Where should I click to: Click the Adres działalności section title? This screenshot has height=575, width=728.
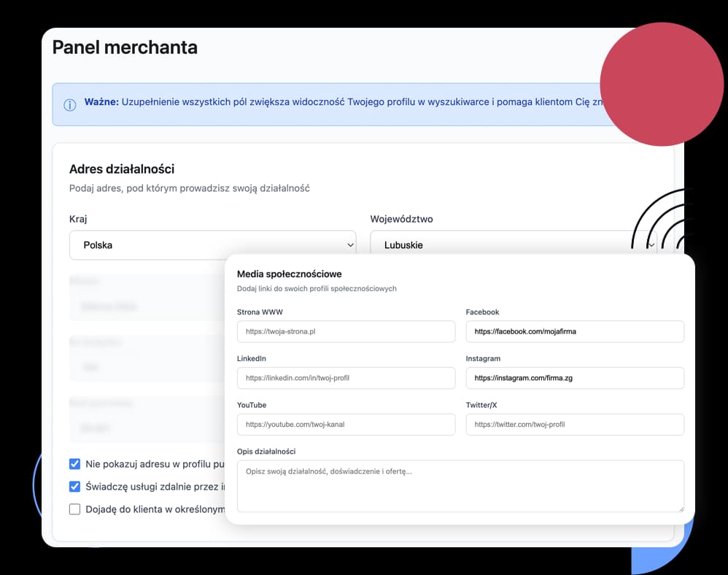pyautogui.click(x=122, y=169)
